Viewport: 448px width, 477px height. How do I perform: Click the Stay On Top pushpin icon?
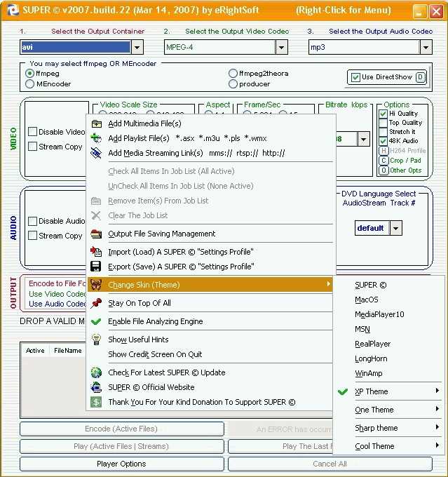tap(96, 303)
